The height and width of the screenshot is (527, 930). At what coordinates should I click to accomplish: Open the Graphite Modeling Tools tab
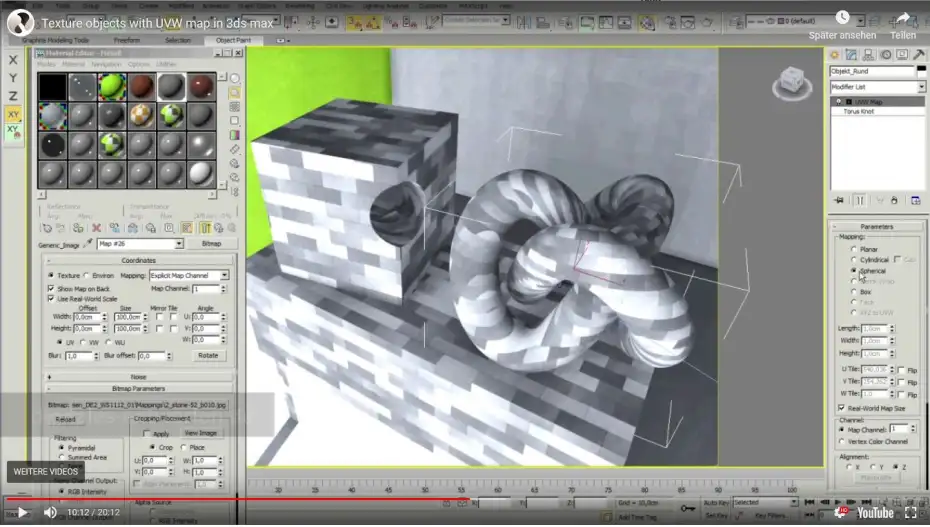click(x=56, y=40)
